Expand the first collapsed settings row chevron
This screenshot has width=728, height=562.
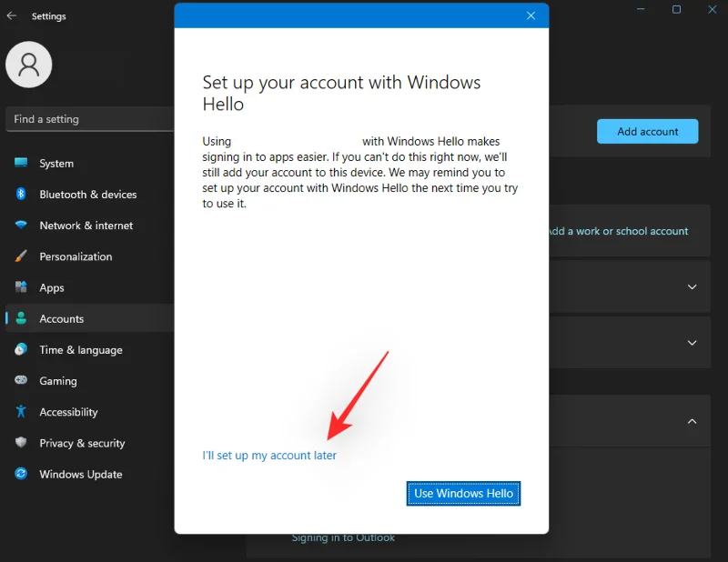[x=692, y=286]
